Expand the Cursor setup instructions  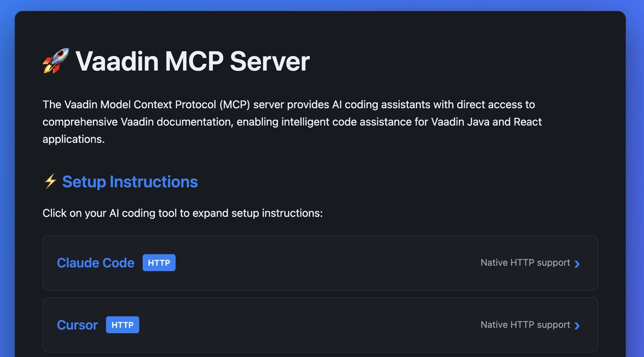(320, 325)
